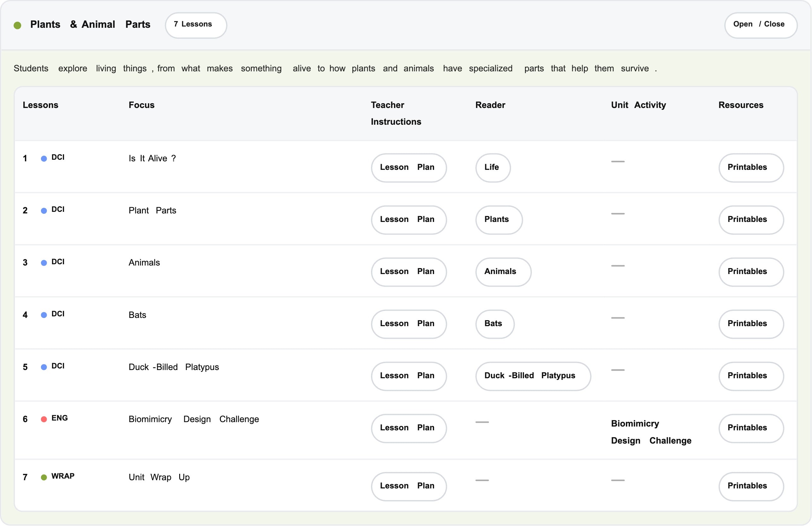812x526 pixels.
Task: Select the 'Bats' focus cell text
Action: coord(137,315)
